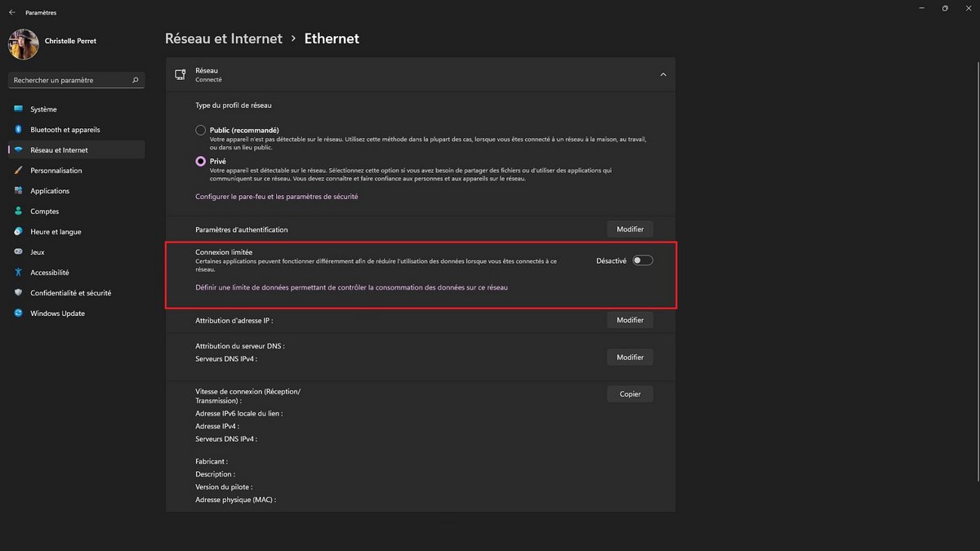Enable the Connexion limitée toggle
The width and height of the screenshot is (980, 551).
(x=644, y=260)
